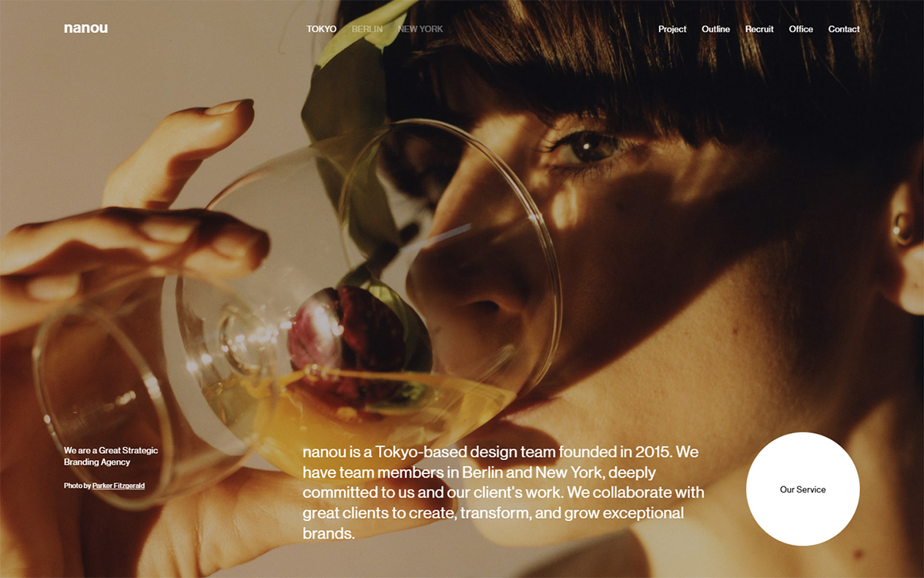The width and height of the screenshot is (924, 578).
Task: Open the Parker Fitzgerald photo credit link
Action: point(119,486)
